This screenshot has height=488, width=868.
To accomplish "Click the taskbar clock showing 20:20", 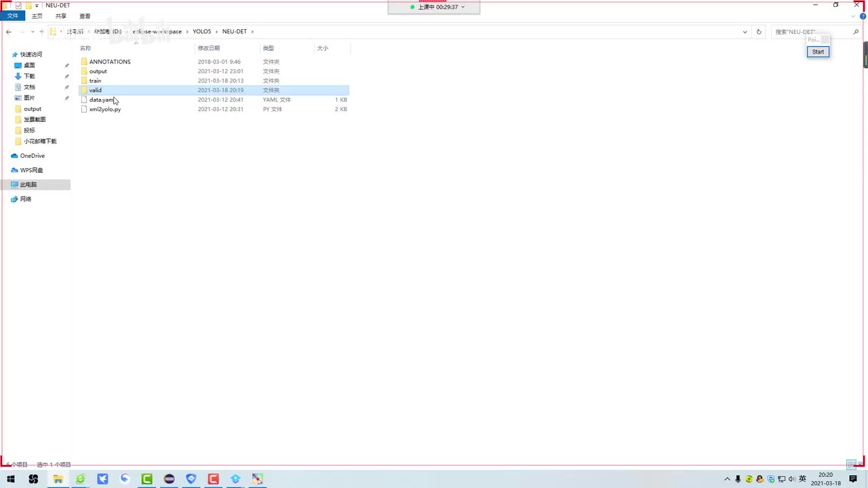I will 825,479.
